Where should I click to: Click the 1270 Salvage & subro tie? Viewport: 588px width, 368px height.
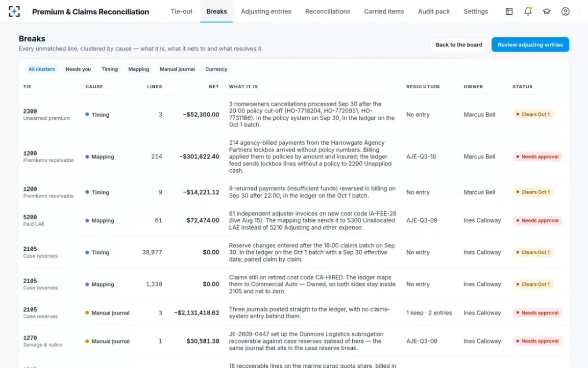pos(43,341)
